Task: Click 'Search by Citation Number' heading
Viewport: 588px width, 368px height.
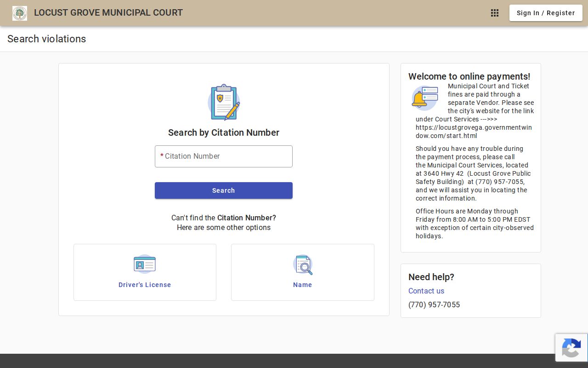Action: 224,132
